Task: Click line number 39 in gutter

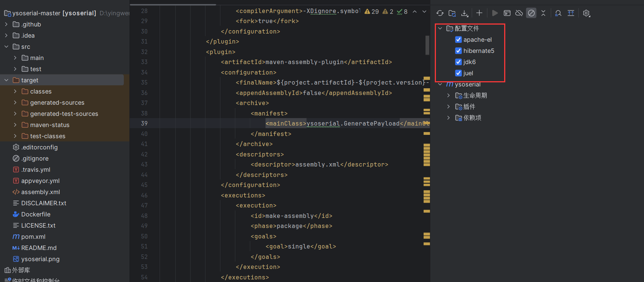Action: 144,123
